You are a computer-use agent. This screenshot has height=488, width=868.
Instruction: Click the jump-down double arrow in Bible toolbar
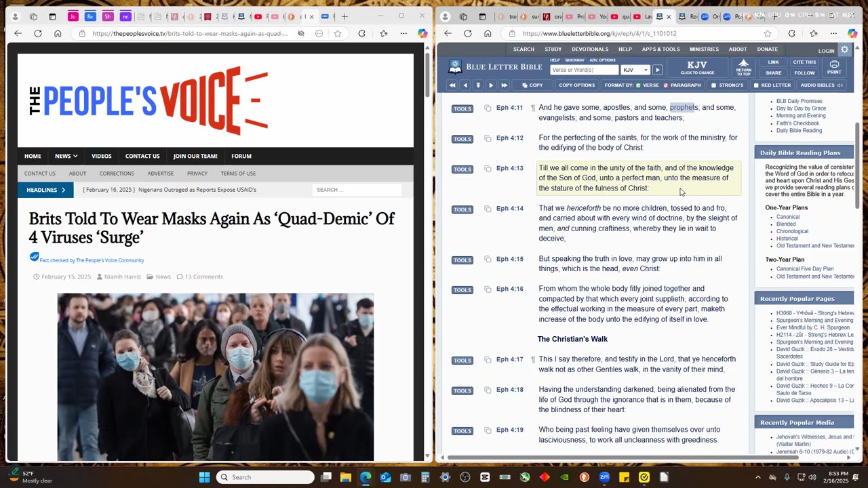click(478, 85)
